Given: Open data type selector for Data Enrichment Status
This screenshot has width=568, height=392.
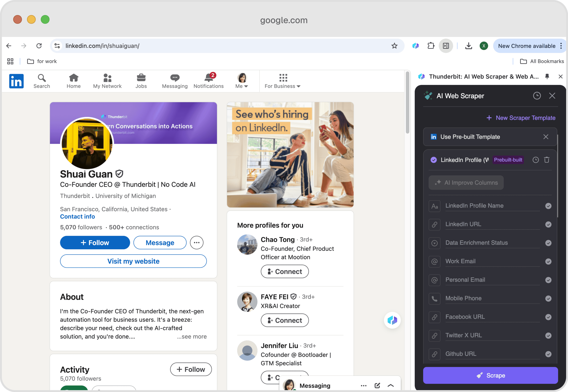Looking at the screenshot, I should coord(434,243).
